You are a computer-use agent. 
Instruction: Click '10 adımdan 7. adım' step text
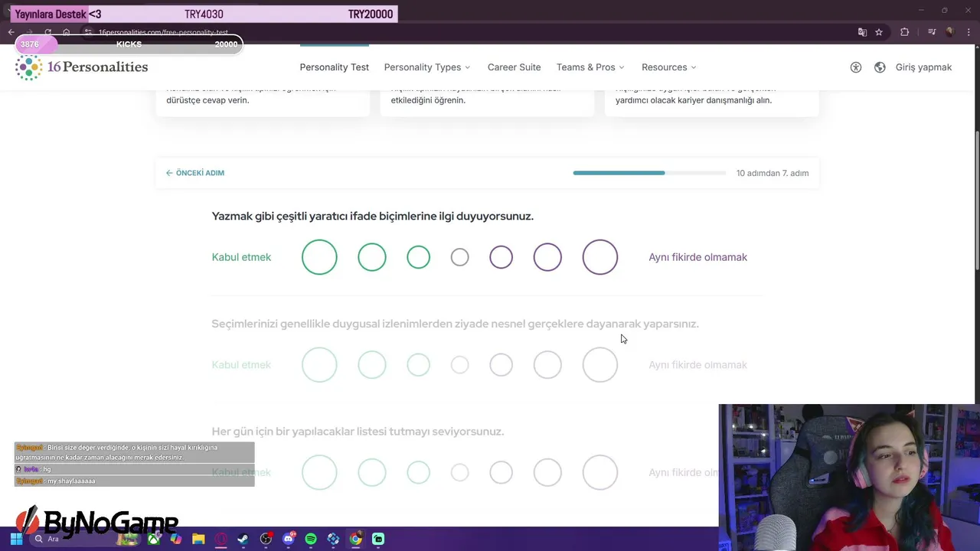pos(773,173)
